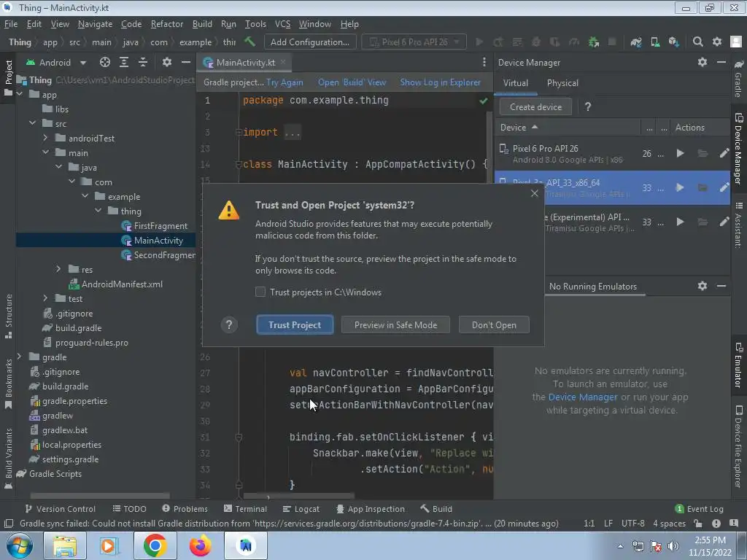Open Device Manager panel settings gear
The image size is (747, 560).
(x=703, y=62)
